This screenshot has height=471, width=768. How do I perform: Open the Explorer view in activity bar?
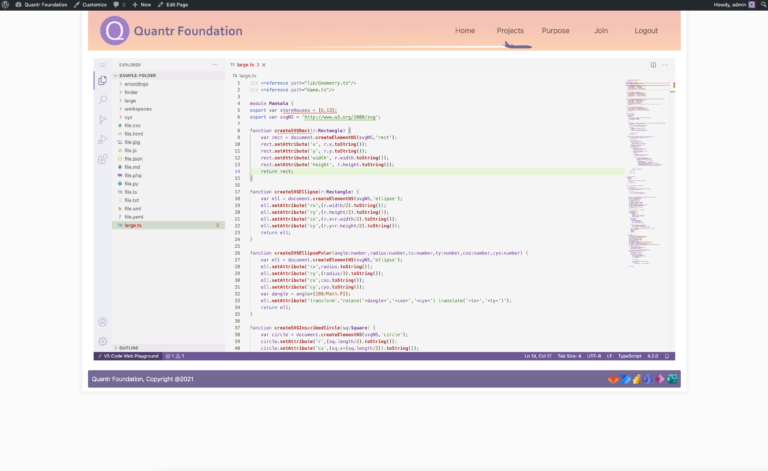point(102,80)
